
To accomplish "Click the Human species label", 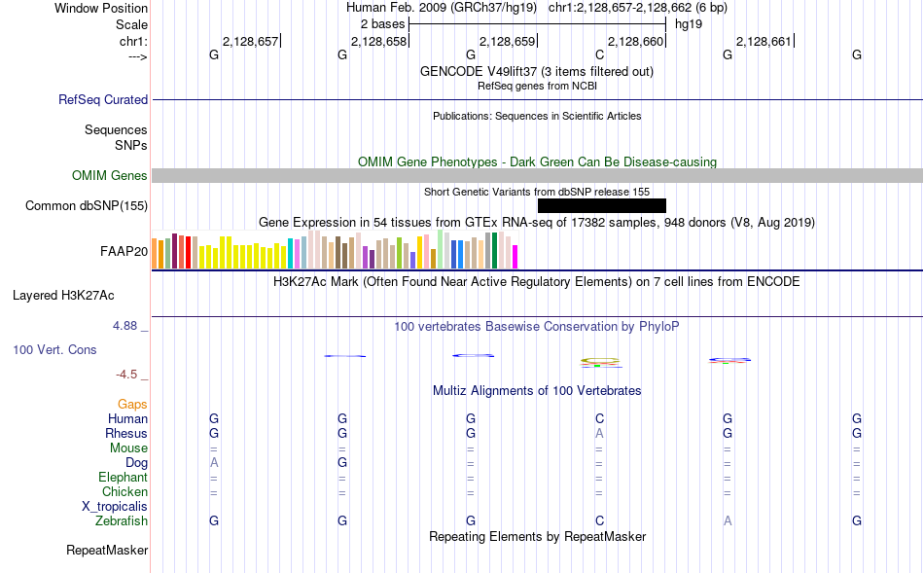I will (x=127, y=418).
